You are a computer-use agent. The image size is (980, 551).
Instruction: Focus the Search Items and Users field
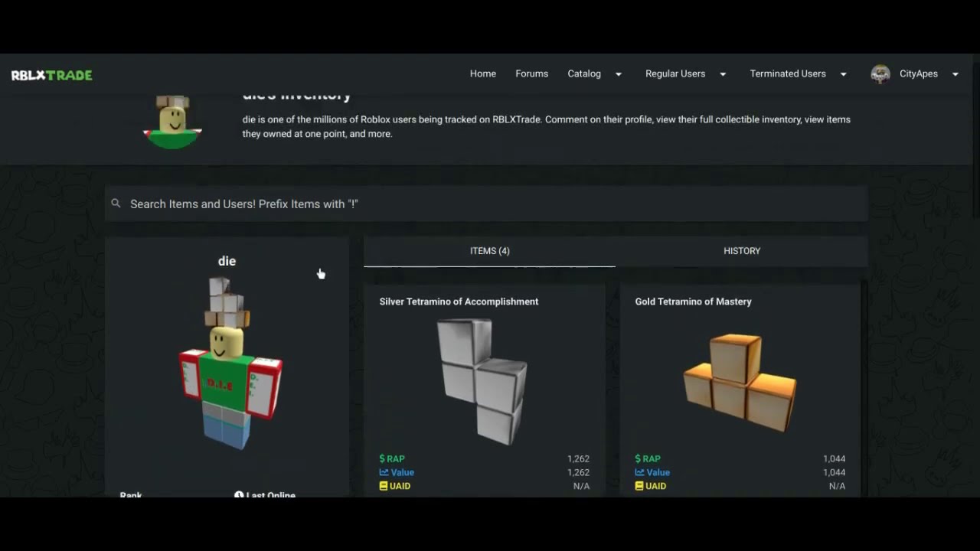[486, 204]
